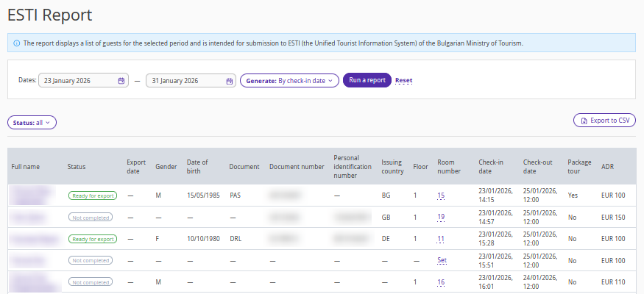Image resolution: width=644 pixels, height=294 pixels.
Task: Expand the Status: all filter
Action: coord(32,123)
